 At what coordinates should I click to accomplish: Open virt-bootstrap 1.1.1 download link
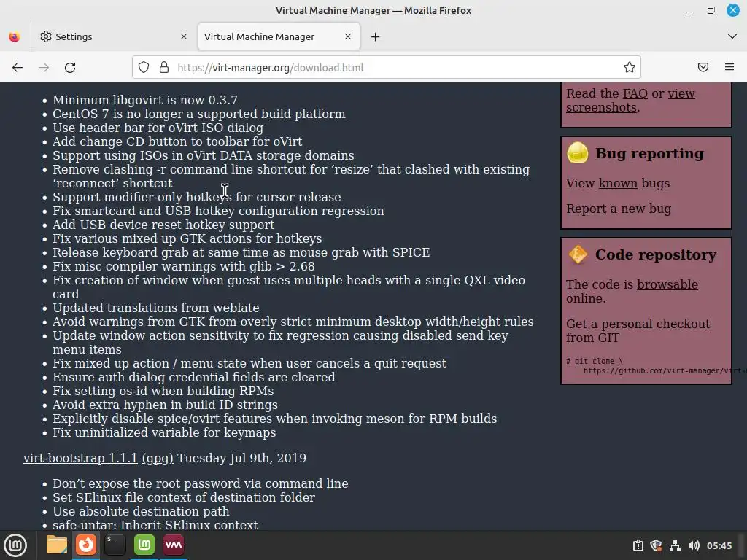80,458
